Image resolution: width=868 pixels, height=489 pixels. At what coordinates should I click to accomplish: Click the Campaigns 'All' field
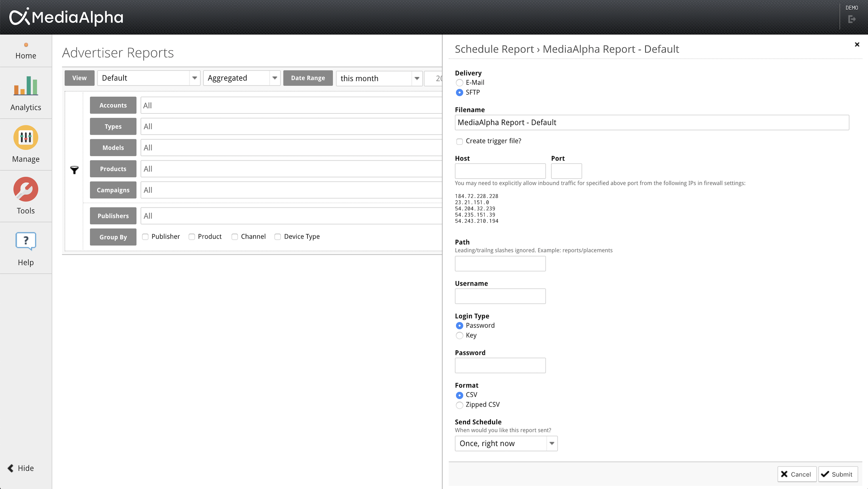[291, 190]
